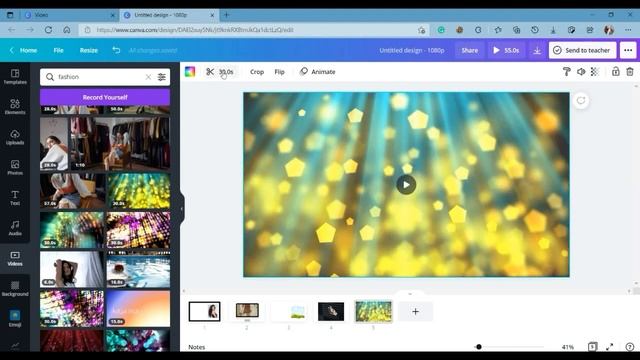The height and width of the screenshot is (360, 640).
Task: Choose the woman in white background video
Action: pos(72,269)
